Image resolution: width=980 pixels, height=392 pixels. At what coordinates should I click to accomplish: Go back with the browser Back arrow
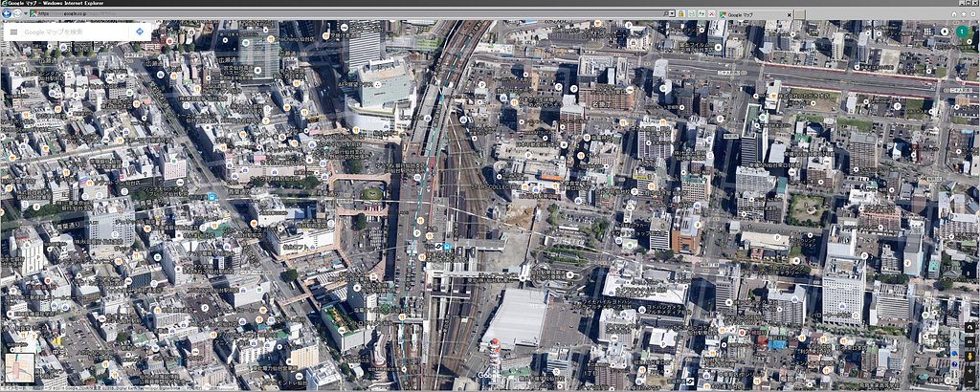pyautogui.click(x=7, y=13)
